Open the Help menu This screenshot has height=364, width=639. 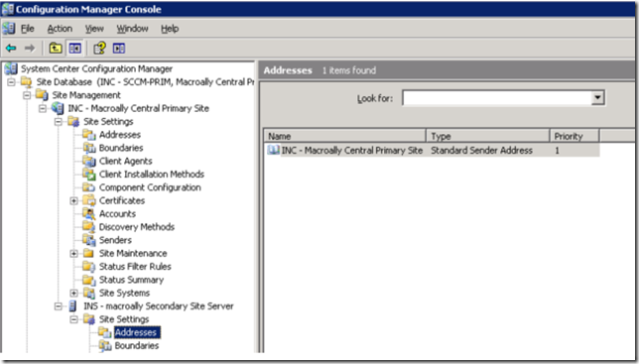[170, 29]
